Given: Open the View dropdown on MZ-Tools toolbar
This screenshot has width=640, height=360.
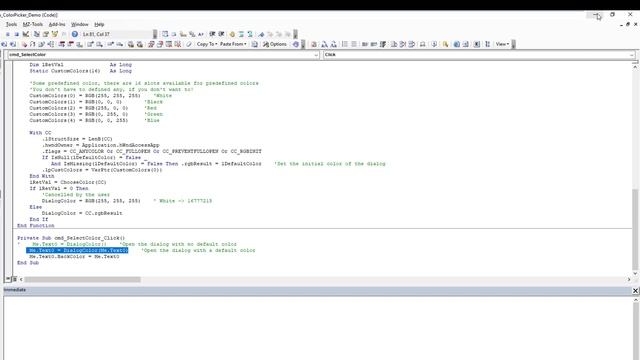Looking at the screenshot, I should 502,44.
